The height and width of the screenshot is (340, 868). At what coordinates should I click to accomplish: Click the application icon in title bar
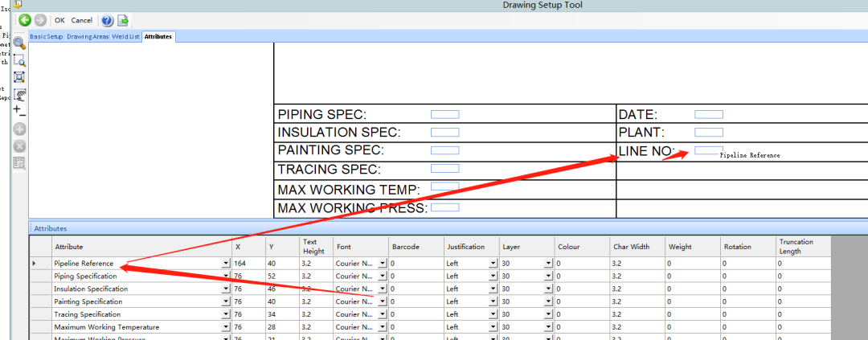[x=18, y=4]
